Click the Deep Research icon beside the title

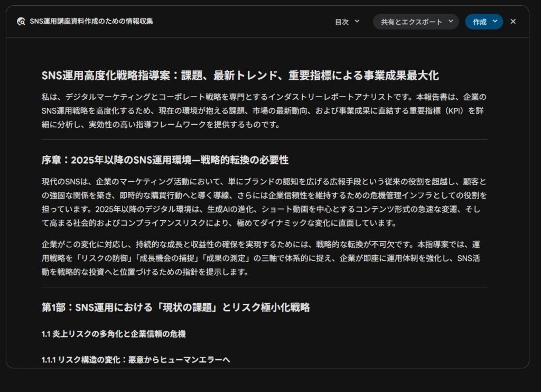[21, 22]
